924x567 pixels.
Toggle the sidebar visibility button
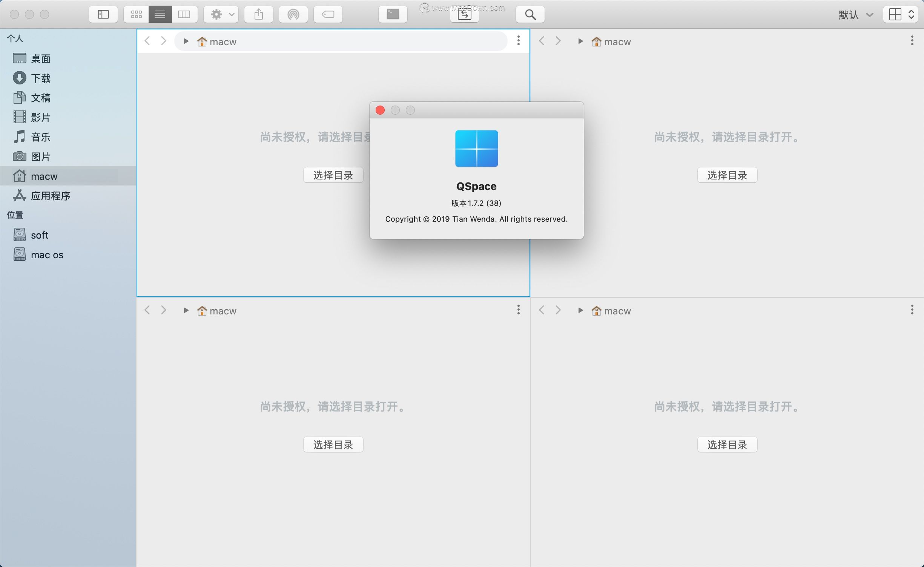(103, 14)
